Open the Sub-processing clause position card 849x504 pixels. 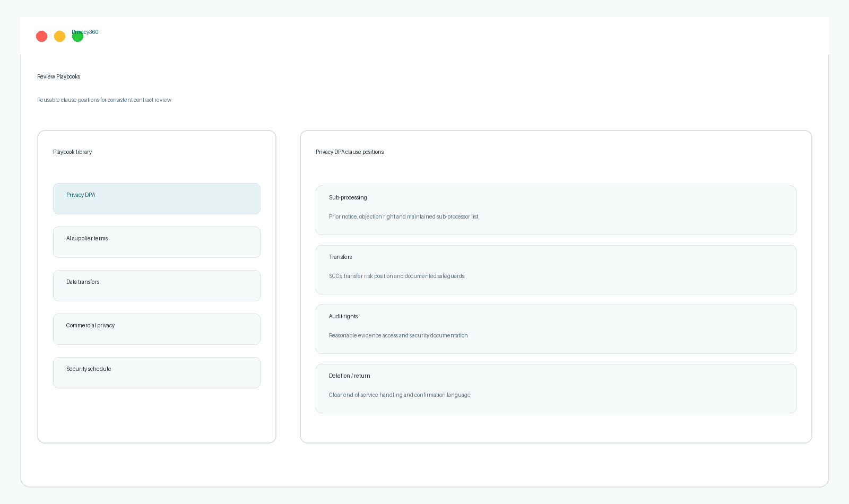pos(556,210)
